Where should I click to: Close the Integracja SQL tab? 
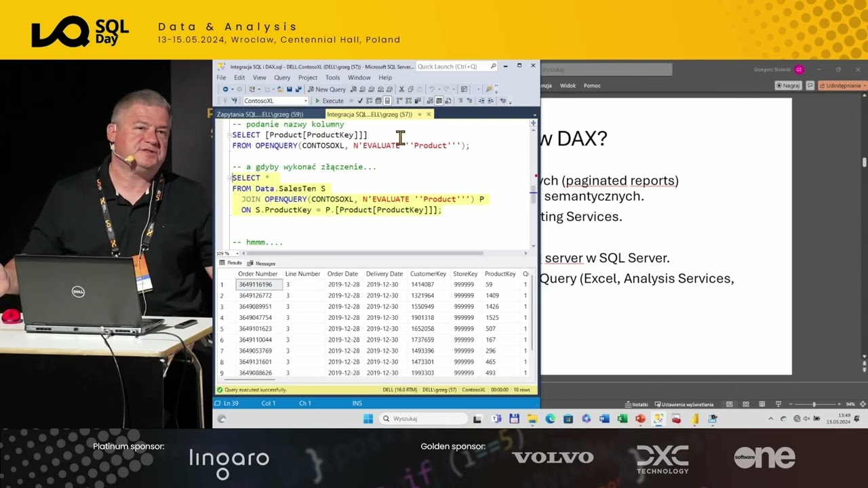pos(429,115)
